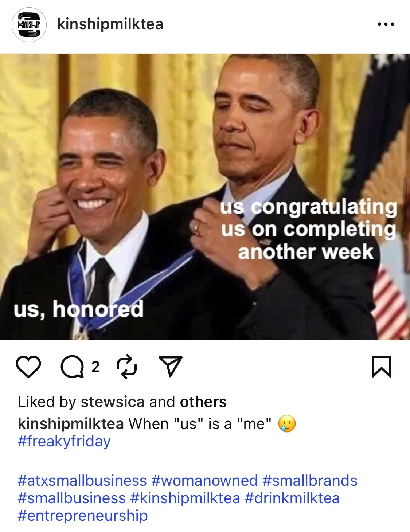
Task: Open kinshipmilktea username in header
Action: [110, 24]
